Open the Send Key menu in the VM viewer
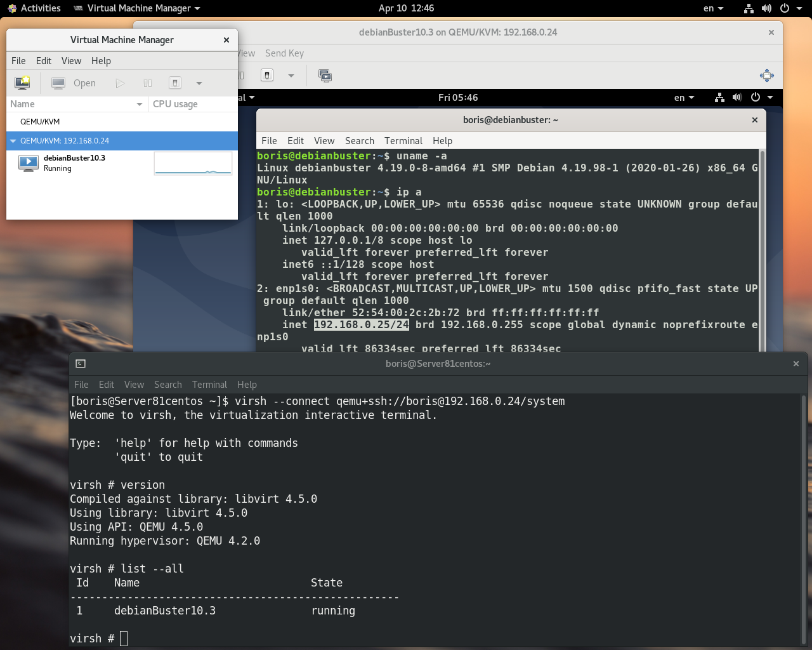 tap(284, 53)
